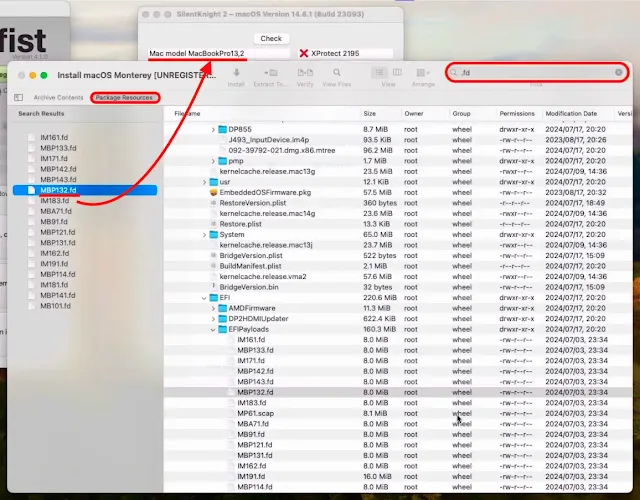Click the XProtect 2195 field in SilentKnight

345,53
